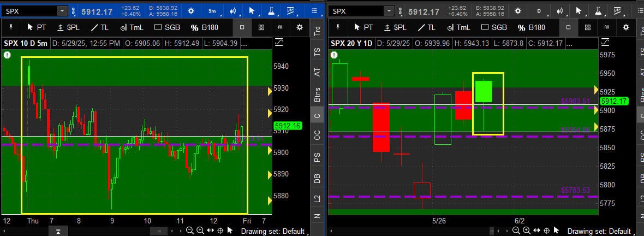Screen dimensions: 644x236
Task: Open chart style candlestick icon on left chart
Action: click(233, 11)
